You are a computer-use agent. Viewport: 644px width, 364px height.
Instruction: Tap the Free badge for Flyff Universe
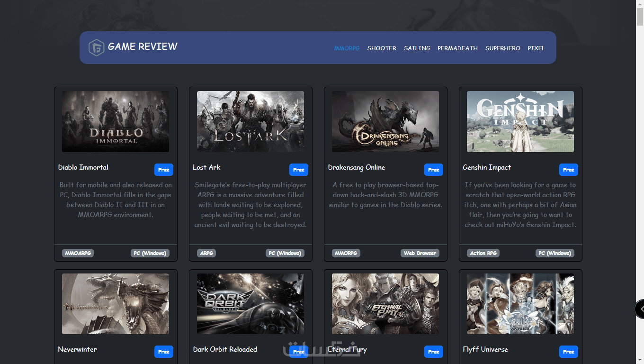click(569, 352)
